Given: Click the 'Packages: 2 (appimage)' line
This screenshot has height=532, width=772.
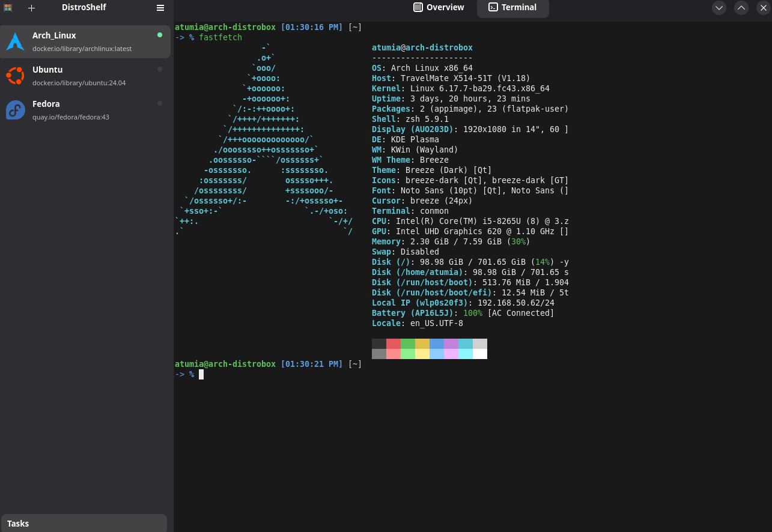Looking at the screenshot, I should (x=470, y=109).
